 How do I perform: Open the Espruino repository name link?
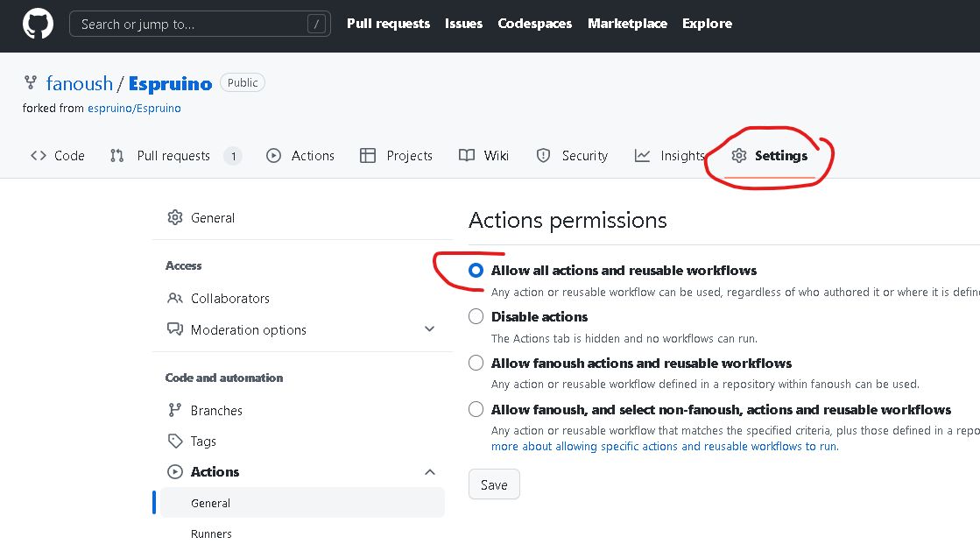point(171,83)
